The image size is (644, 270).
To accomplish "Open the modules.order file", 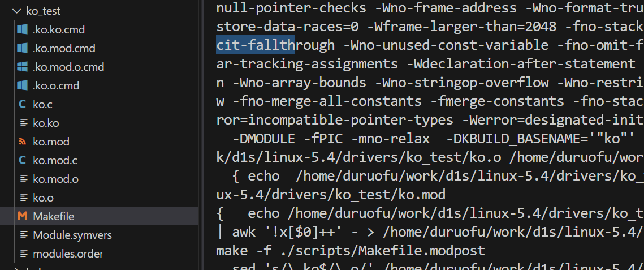I will [x=68, y=254].
